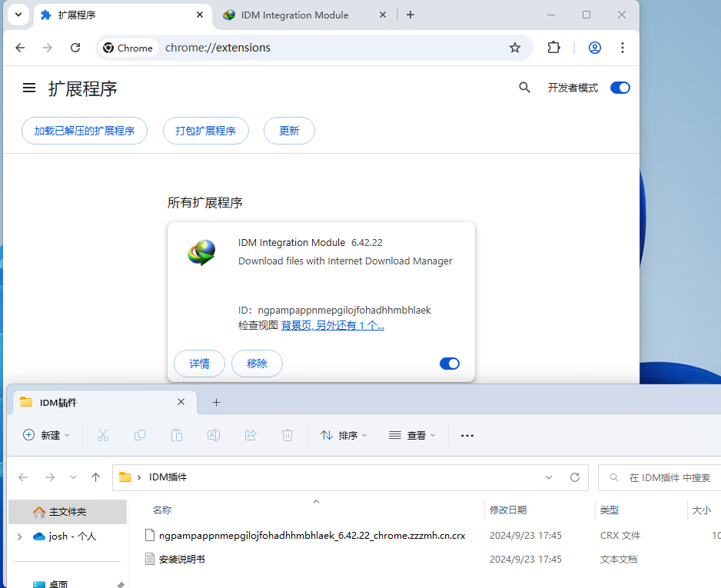Open Explorer three-dot more options

coord(467,435)
